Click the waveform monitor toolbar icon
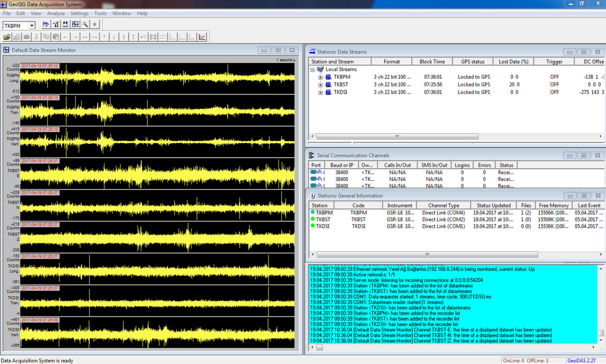 pyautogui.click(x=75, y=25)
